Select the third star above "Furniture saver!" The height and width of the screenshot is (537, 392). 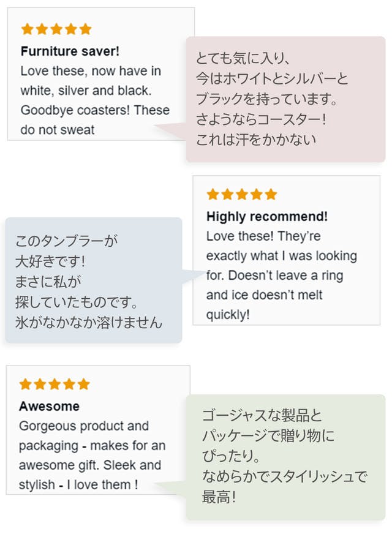tap(56, 29)
